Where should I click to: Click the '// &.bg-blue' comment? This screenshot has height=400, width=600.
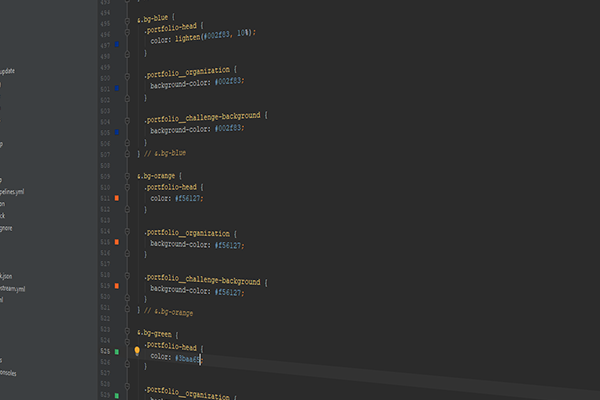tap(165, 153)
